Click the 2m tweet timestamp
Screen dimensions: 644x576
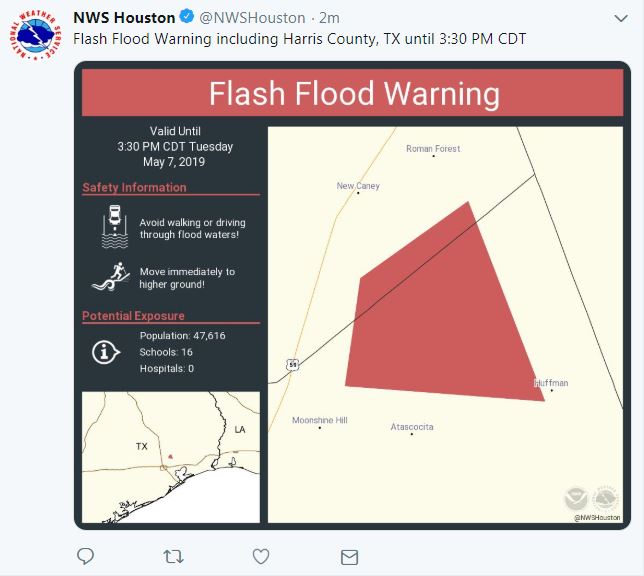(x=330, y=18)
